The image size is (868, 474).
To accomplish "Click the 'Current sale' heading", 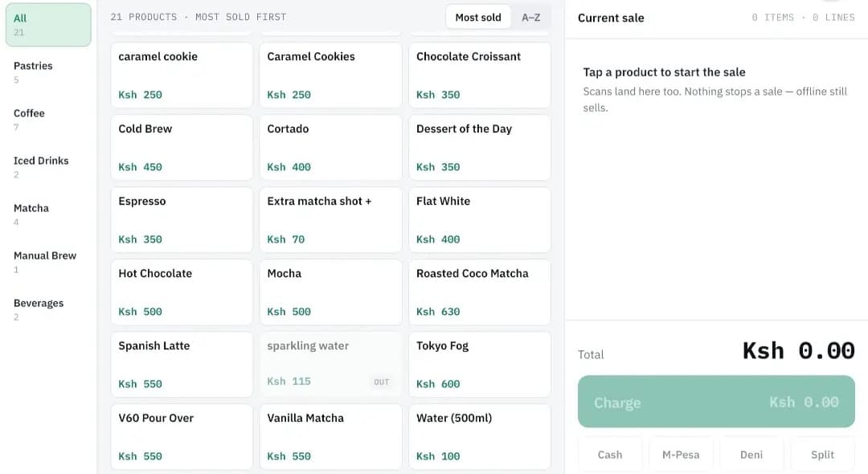I will tap(611, 18).
